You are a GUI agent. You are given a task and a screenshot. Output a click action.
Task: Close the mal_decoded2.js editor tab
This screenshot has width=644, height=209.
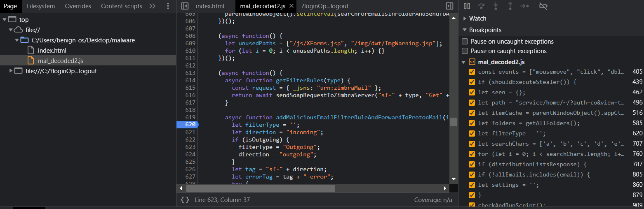pos(291,6)
